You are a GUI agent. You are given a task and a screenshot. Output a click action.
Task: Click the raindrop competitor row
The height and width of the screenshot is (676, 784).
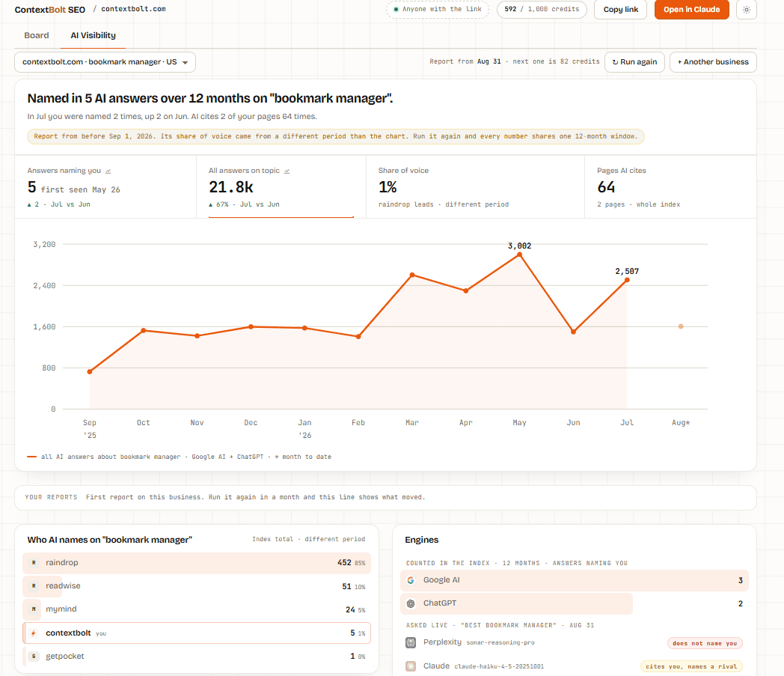click(x=197, y=563)
